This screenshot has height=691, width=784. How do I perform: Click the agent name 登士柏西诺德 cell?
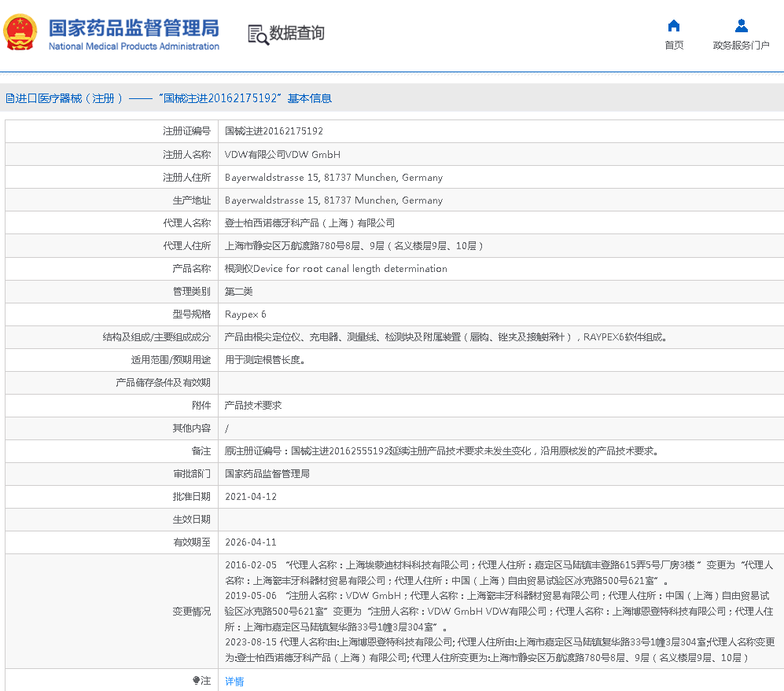310,223
